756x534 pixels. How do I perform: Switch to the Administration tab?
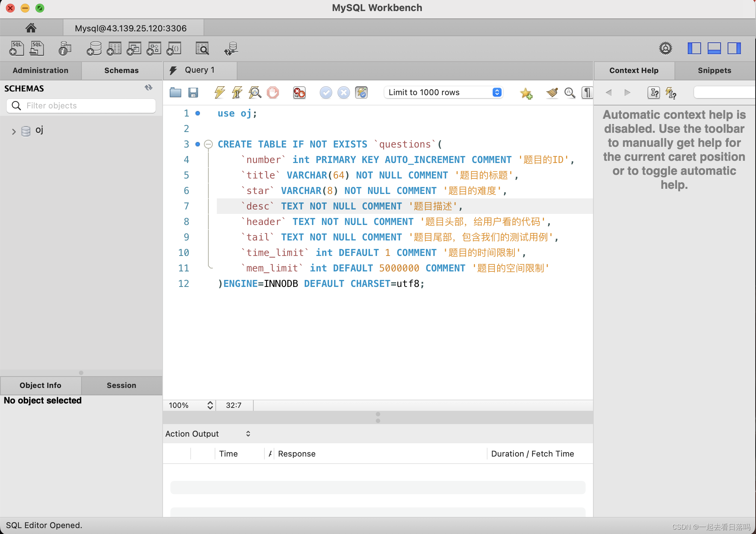tap(41, 70)
